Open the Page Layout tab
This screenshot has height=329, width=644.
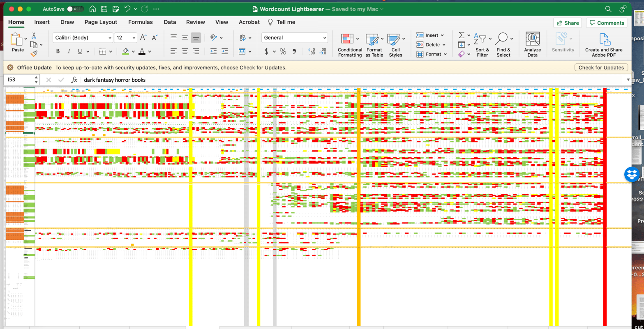[101, 22]
